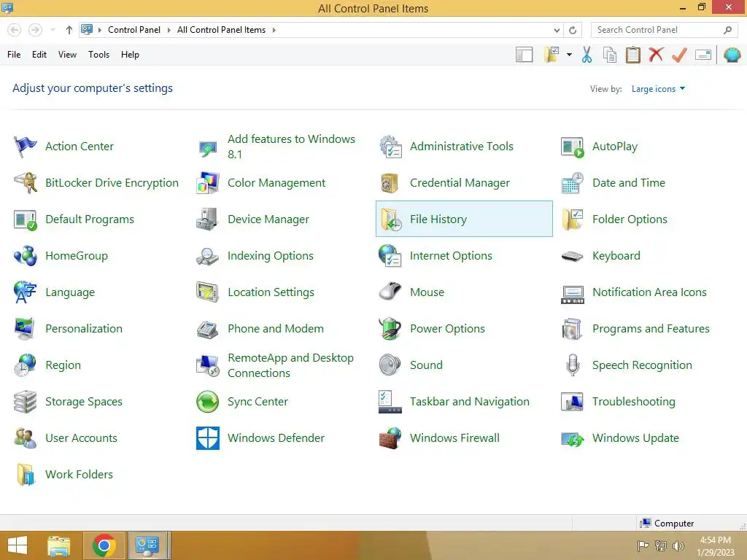Click the red Delete X toolbar icon
The width and height of the screenshot is (747, 560).
click(x=656, y=55)
